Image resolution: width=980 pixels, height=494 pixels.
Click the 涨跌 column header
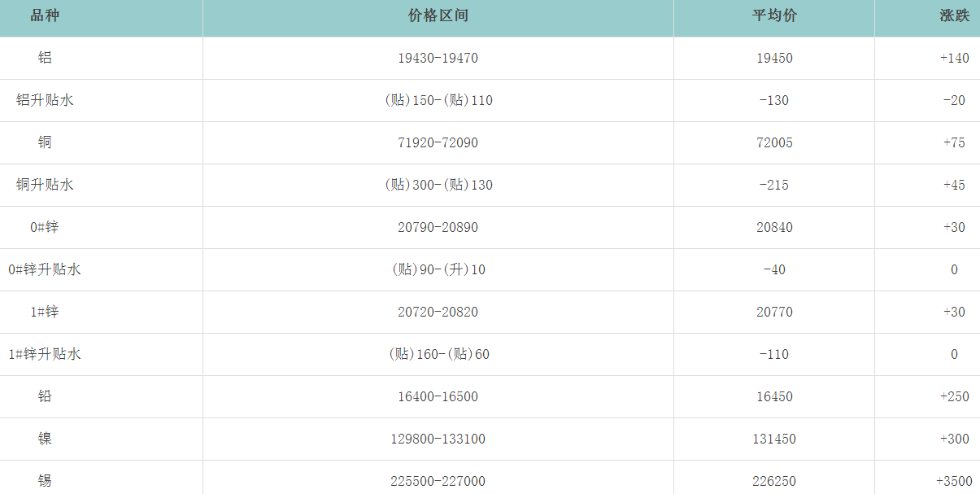point(954,16)
